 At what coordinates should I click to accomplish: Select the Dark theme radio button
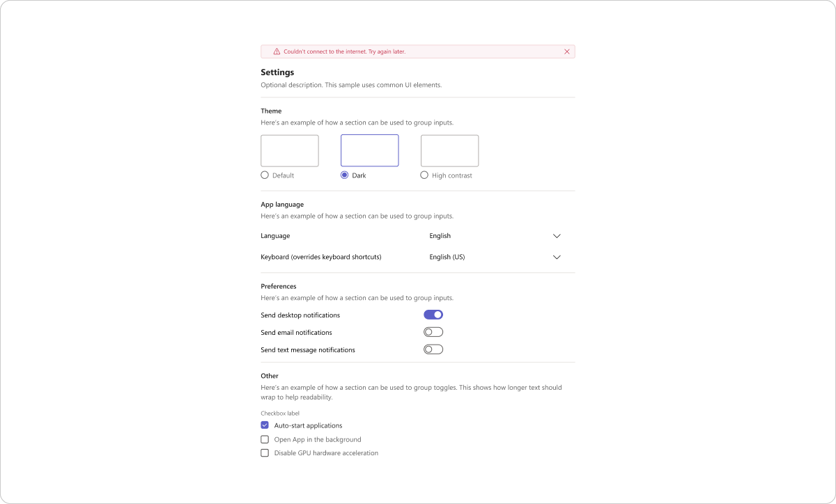pyautogui.click(x=344, y=175)
